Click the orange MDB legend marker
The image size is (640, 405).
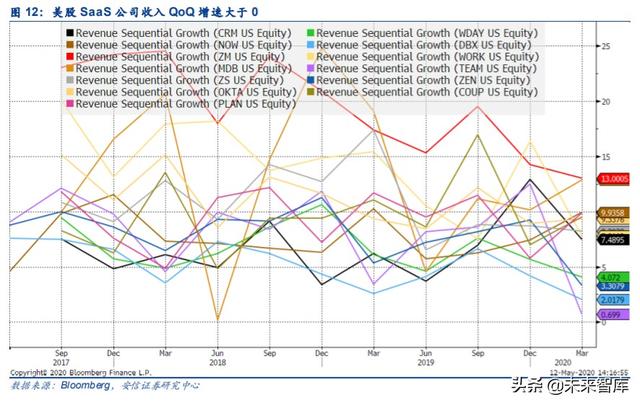68,69
